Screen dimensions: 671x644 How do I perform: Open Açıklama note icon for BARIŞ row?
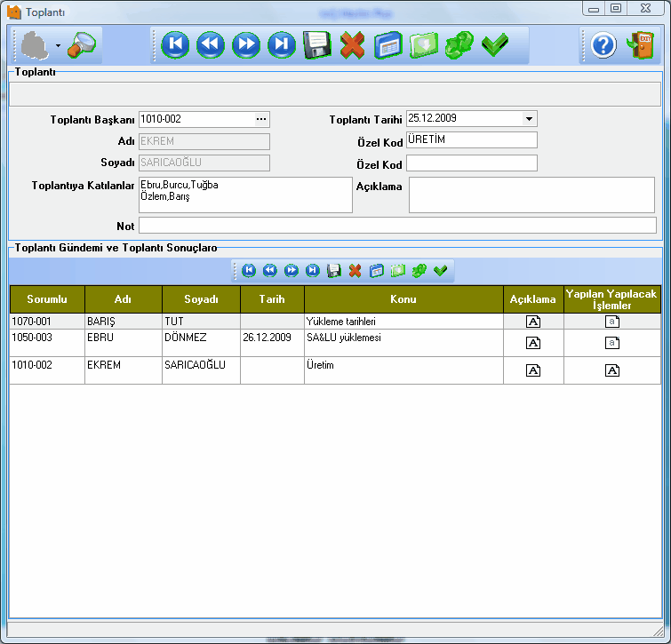(533, 322)
